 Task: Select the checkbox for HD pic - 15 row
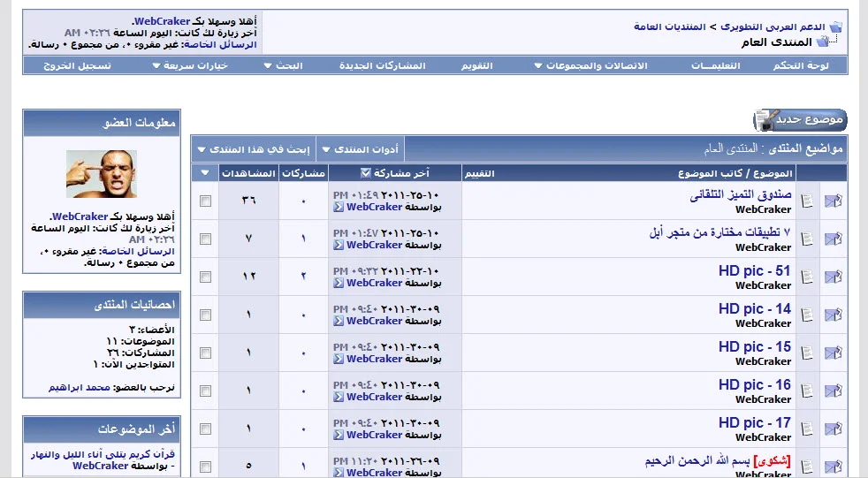pos(206,353)
